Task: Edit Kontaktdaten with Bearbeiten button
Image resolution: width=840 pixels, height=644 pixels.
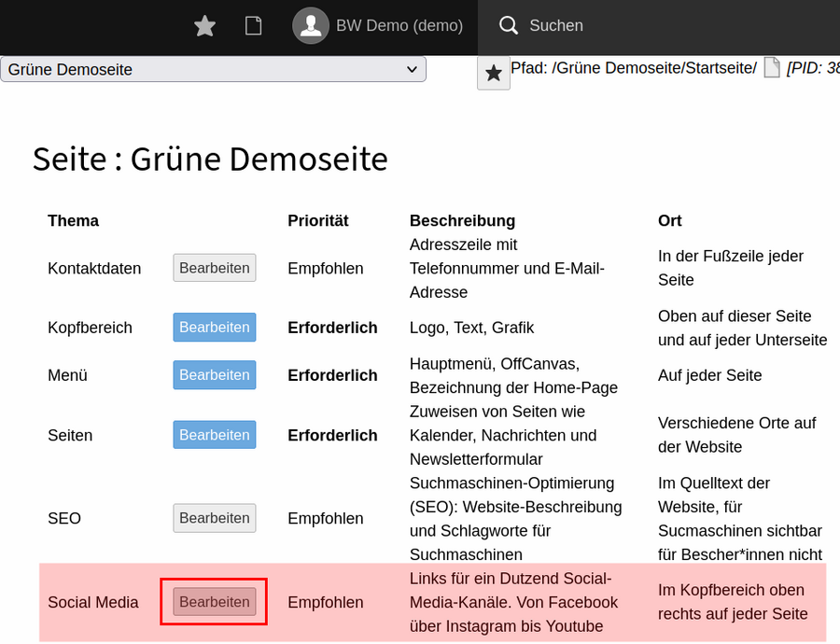Action: click(215, 268)
